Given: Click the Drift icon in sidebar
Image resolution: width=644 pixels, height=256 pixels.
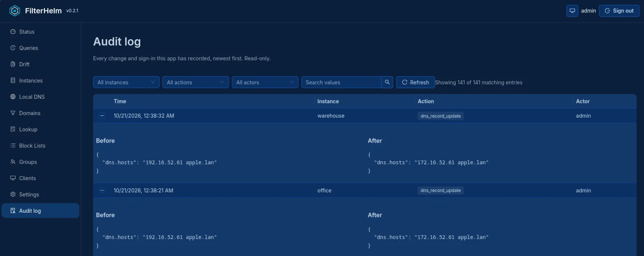Looking at the screenshot, I should click(x=13, y=64).
